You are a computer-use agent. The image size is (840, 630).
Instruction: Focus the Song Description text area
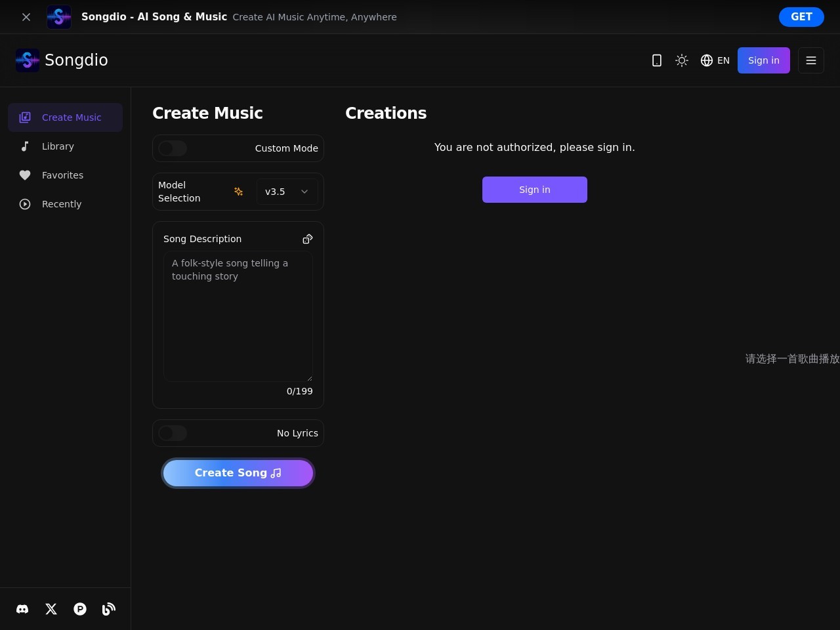click(x=238, y=315)
